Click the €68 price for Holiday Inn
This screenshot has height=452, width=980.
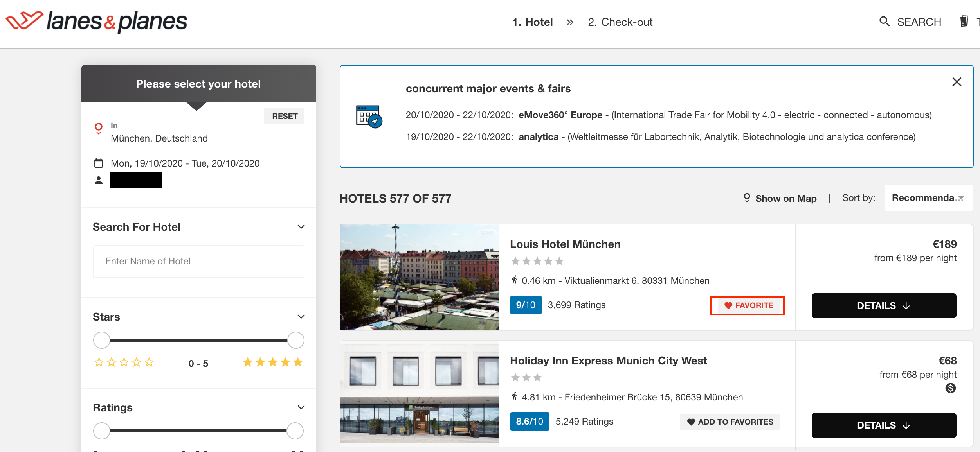[948, 361]
